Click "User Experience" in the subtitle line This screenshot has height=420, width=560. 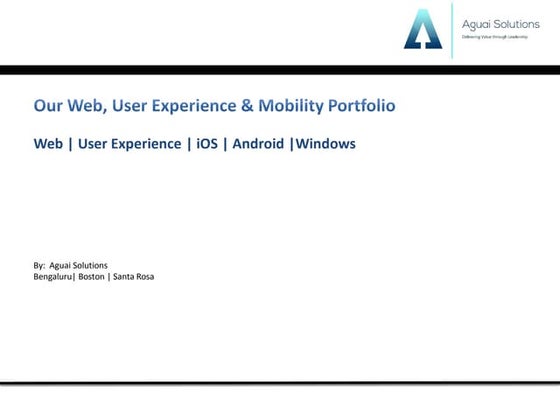coord(130,144)
